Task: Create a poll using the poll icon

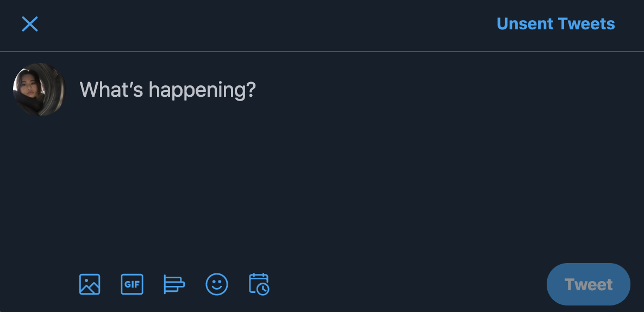Action: pos(174,284)
